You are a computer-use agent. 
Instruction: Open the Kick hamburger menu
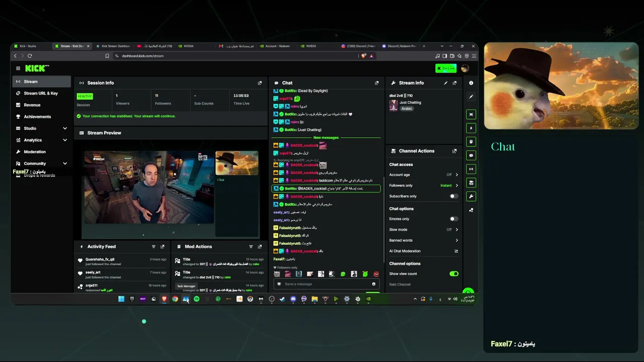(18, 68)
